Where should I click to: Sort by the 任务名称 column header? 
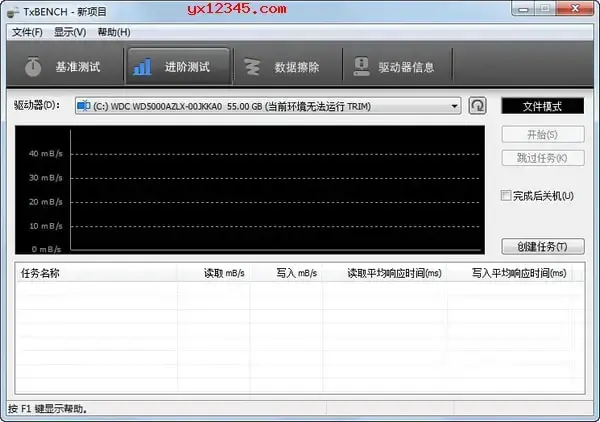[96, 273]
